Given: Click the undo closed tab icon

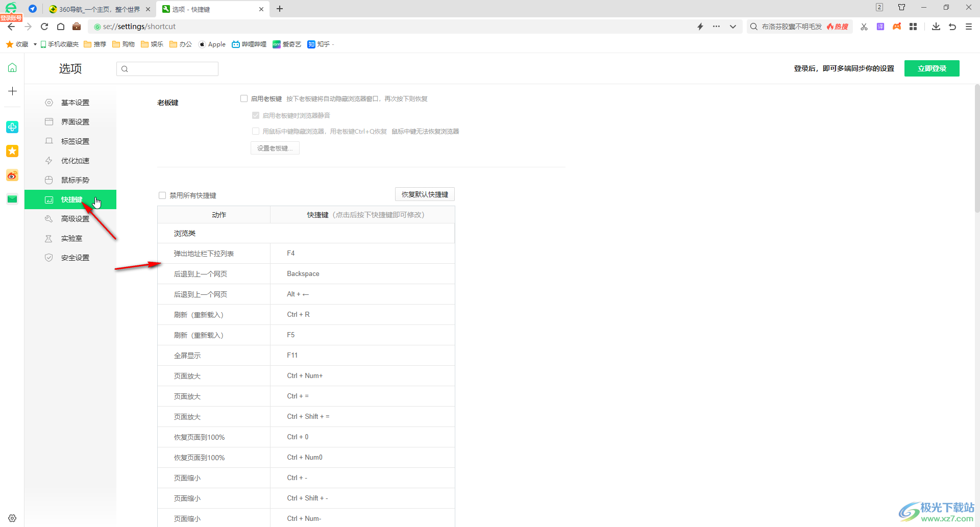Looking at the screenshot, I should click(952, 27).
